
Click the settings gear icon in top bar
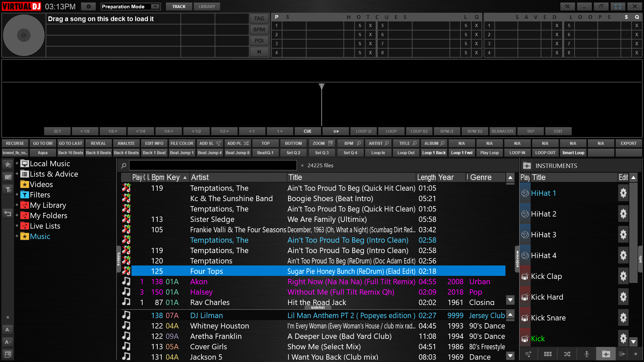point(89,6)
